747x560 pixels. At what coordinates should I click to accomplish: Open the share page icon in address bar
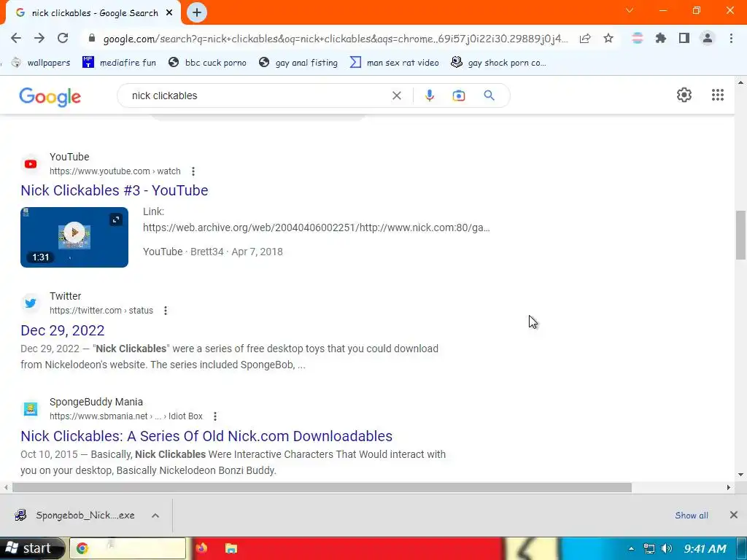click(585, 39)
